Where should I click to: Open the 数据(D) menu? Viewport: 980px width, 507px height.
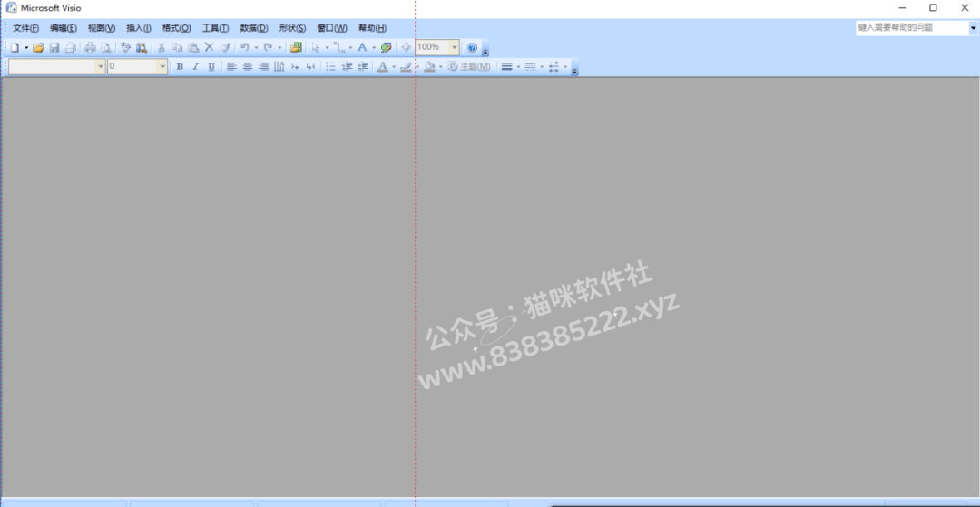click(x=254, y=28)
